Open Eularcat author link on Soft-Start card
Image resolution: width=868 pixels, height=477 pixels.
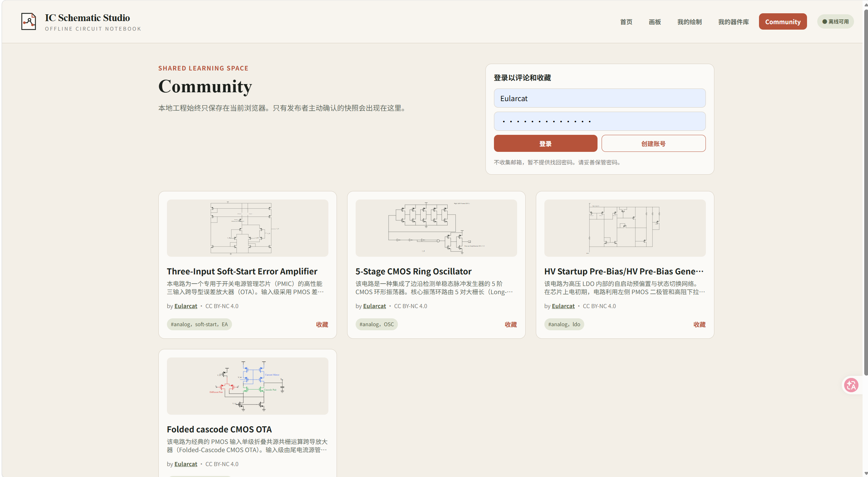(186, 306)
